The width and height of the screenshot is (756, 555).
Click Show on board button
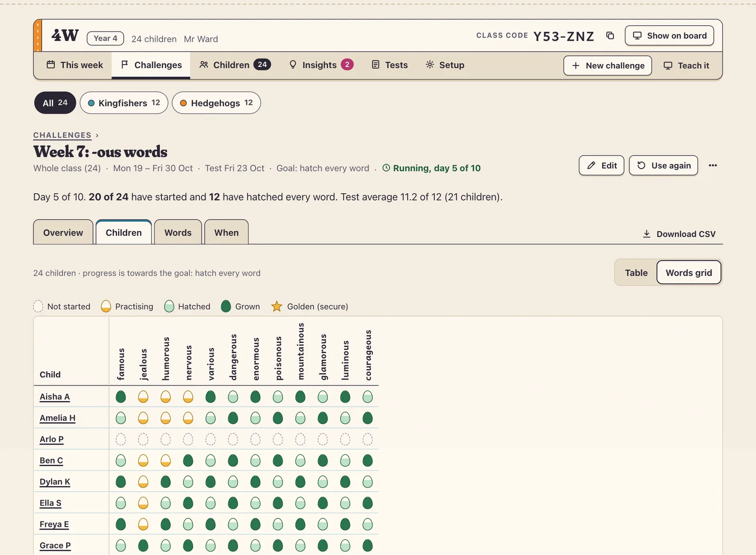(670, 36)
